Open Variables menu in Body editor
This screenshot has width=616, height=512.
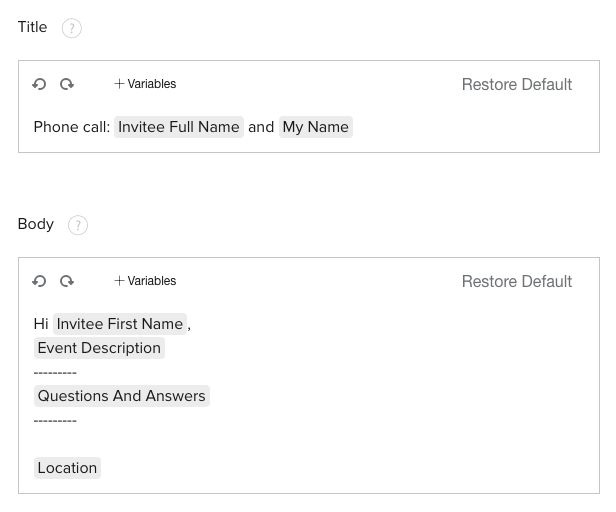[145, 281]
